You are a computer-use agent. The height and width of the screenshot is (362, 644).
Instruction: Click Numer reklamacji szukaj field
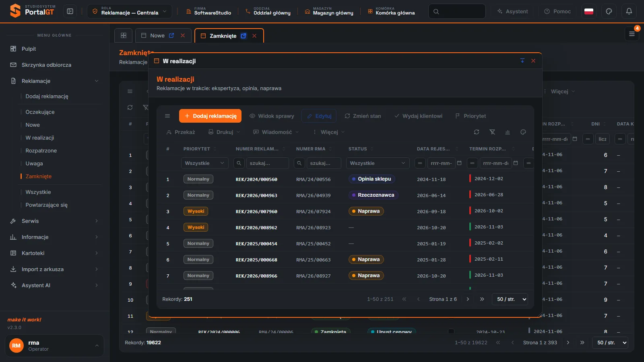(x=267, y=163)
